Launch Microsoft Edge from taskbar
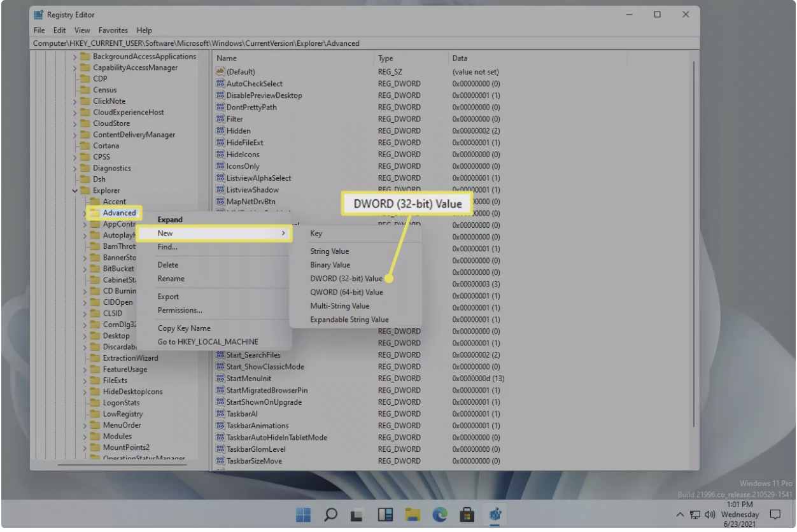 point(441,514)
